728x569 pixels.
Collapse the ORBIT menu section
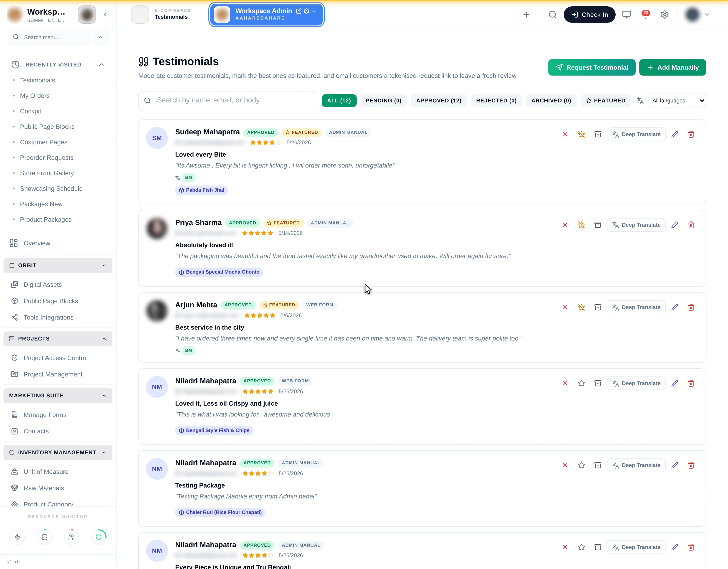pos(104,265)
